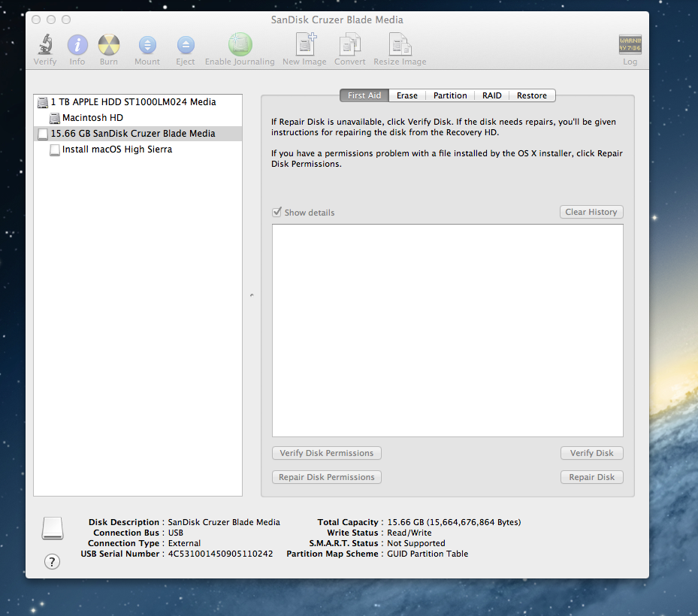Image resolution: width=698 pixels, height=616 pixels.
Task: Select the 1 TB APPLE HDD disk
Action: [x=138, y=102]
